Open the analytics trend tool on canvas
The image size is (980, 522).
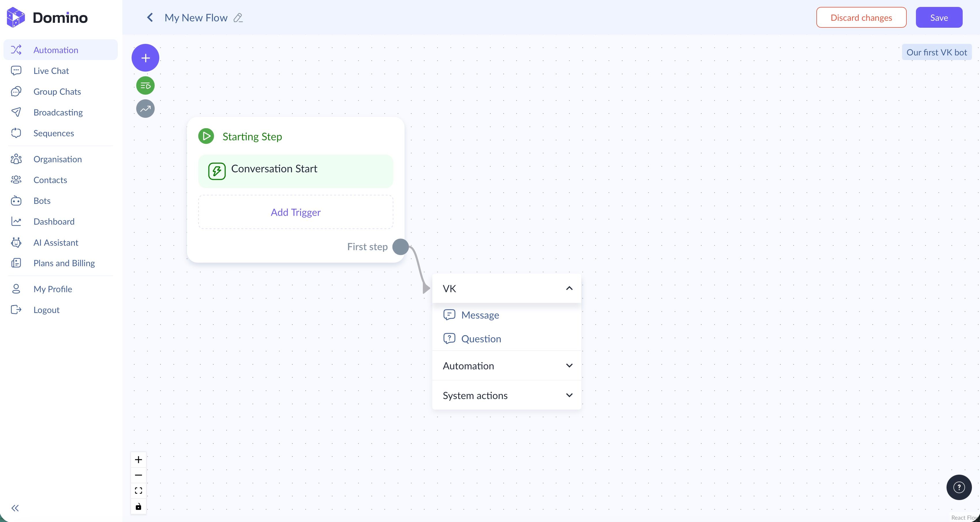click(x=145, y=108)
